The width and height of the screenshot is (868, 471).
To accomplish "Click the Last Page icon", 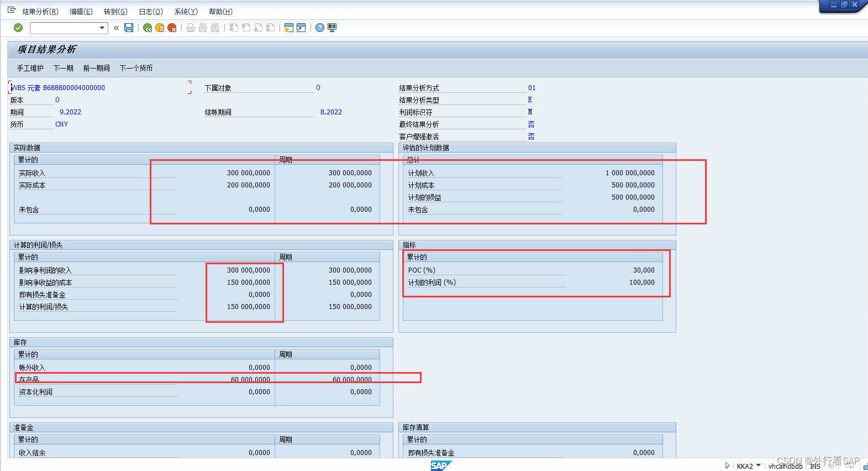I will coord(270,28).
